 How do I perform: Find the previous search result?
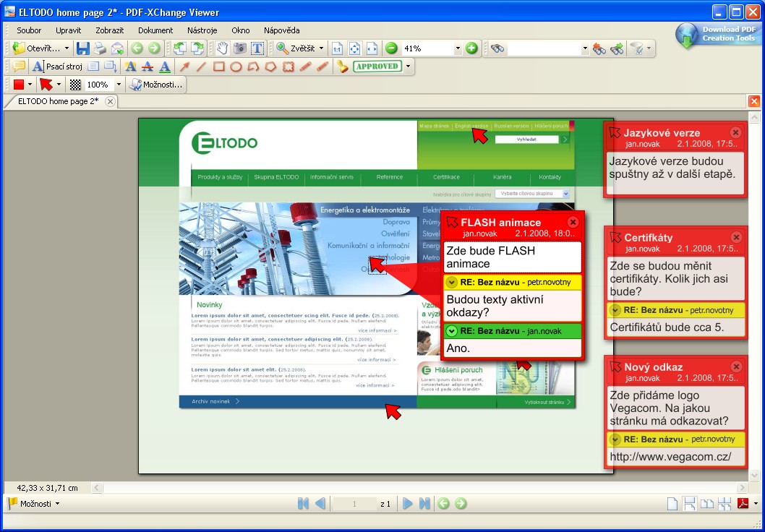click(599, 48)
